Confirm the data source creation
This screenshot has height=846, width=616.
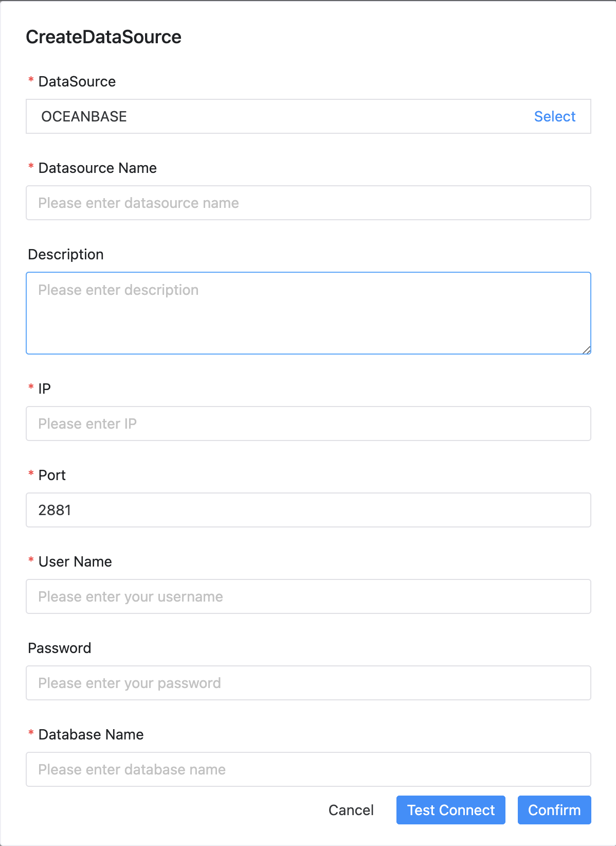tap(554, 810)
